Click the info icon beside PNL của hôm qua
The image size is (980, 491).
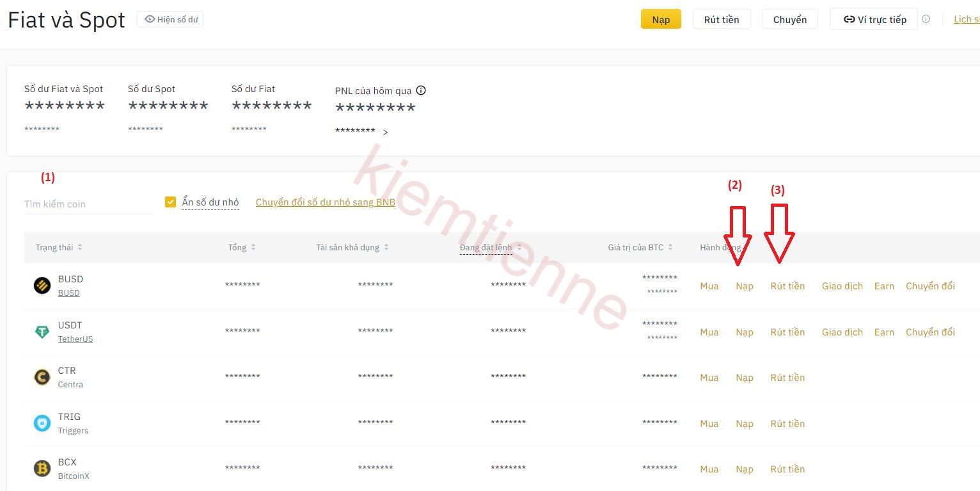point(421,90)
